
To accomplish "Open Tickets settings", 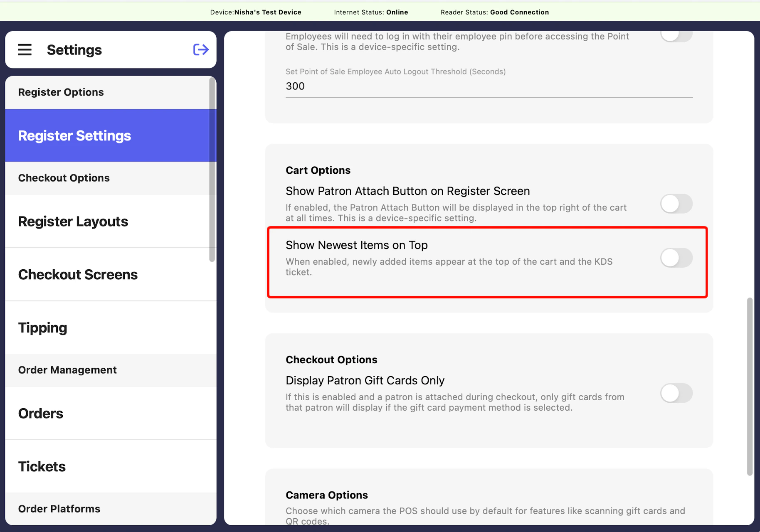I will pyautogui.click(x=111, y=467).
